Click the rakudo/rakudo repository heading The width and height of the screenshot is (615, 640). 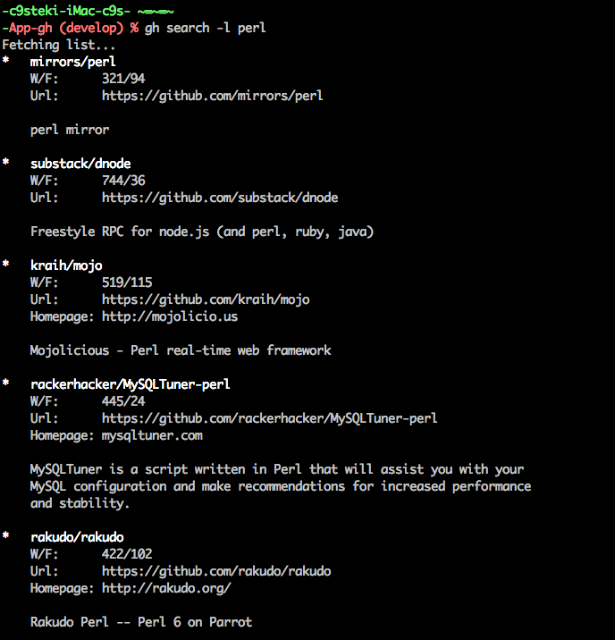pos(77,537)
